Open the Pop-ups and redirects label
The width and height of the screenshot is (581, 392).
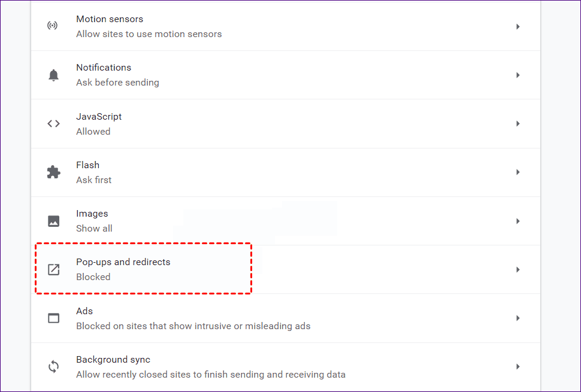tap(123, 262)
